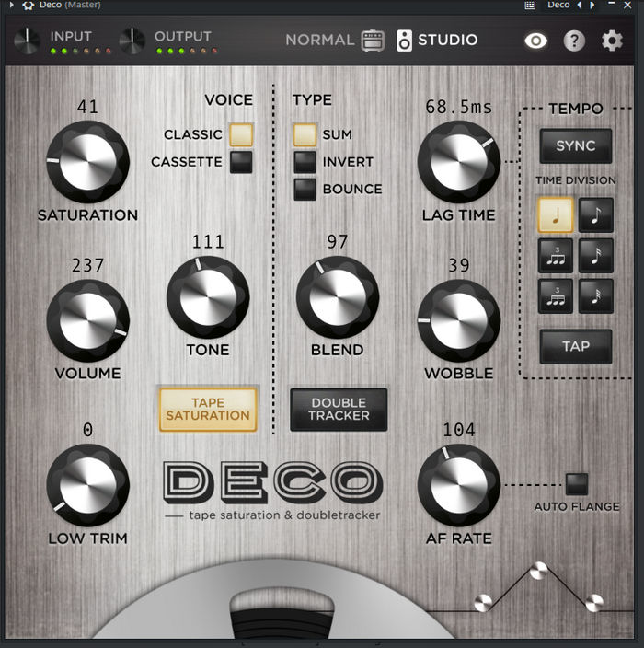
Task: Click the SATURATION knob
Action: tap(87, 162)
